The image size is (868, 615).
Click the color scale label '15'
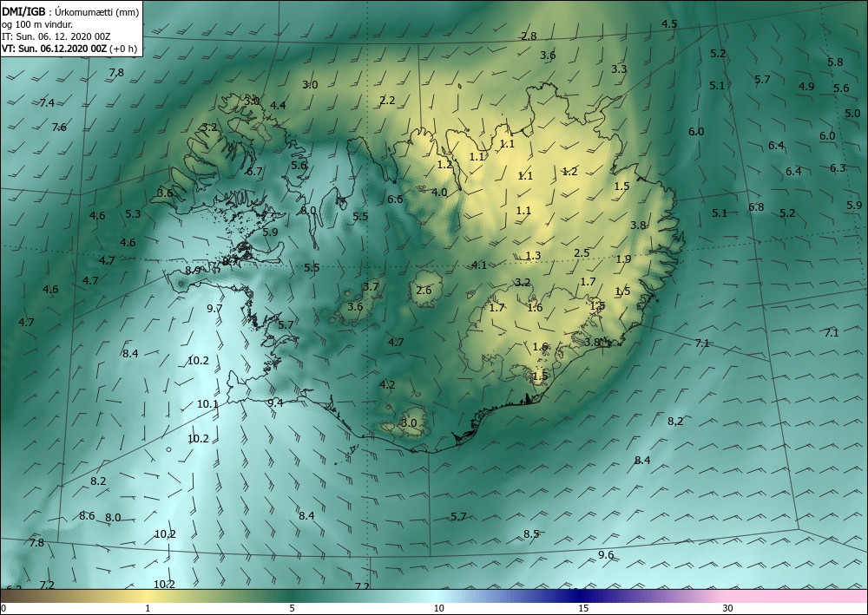tap(583, 608)
